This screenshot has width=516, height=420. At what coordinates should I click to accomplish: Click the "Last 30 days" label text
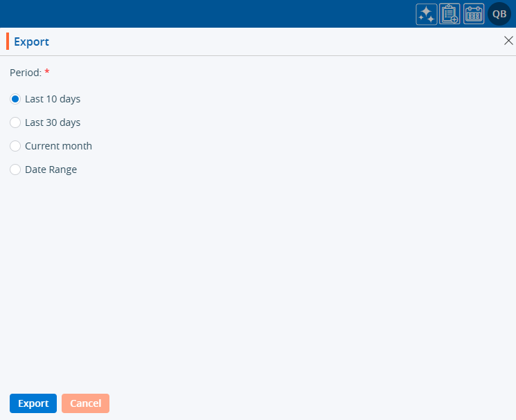tap(53, 122)
